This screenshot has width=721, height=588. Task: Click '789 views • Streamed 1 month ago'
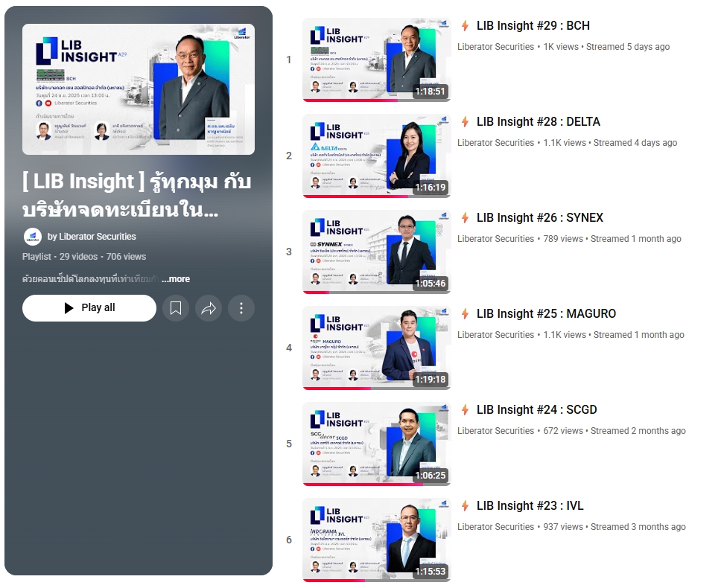(x=612, y=239)
